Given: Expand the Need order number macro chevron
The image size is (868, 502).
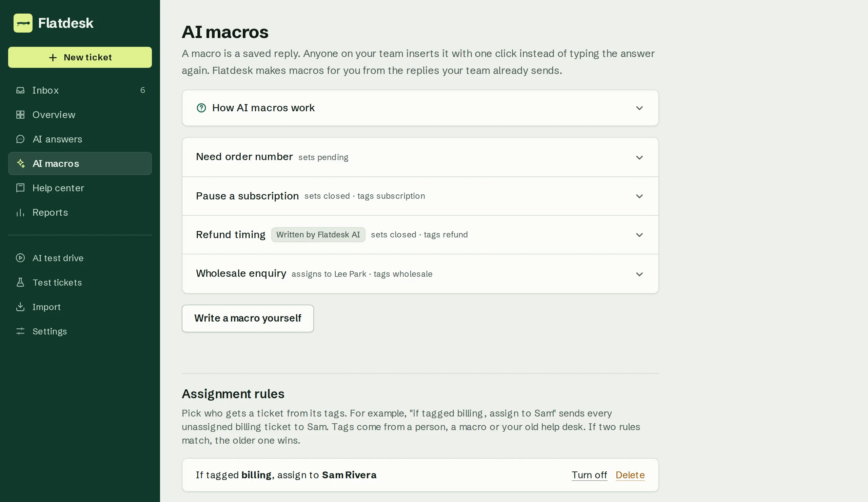Looking at the screenshot, I should [639, 157].
